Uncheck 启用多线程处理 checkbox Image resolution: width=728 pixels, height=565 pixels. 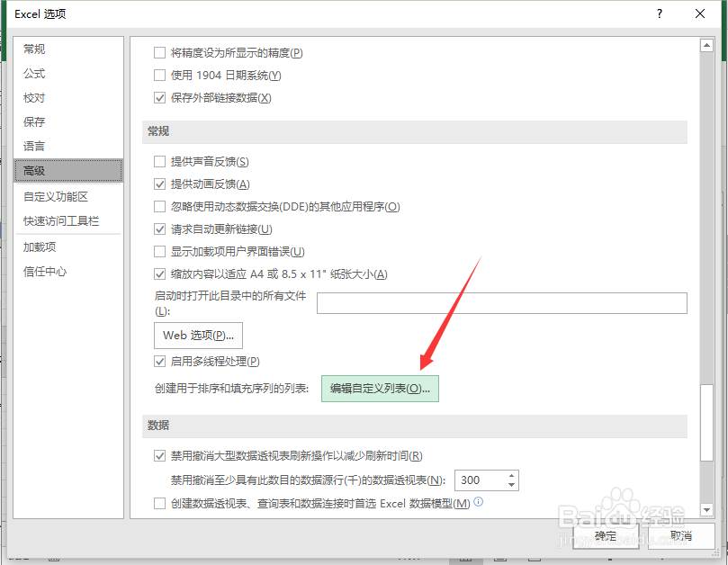(x=159, y=361)
